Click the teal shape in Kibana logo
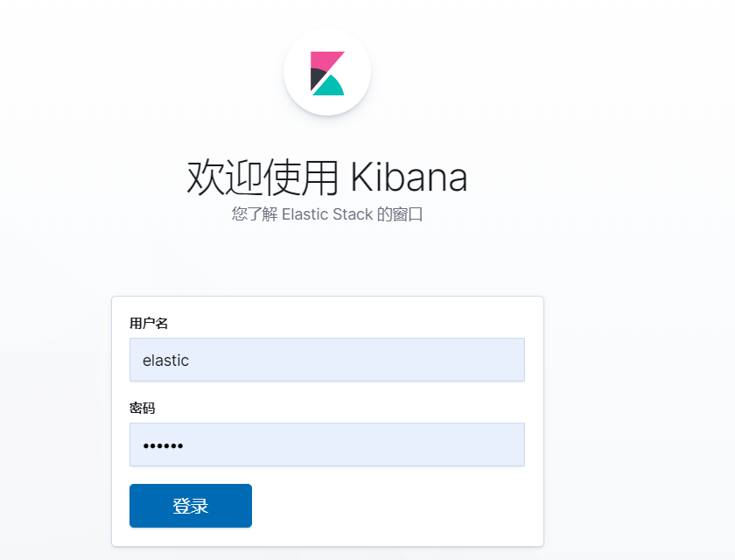This screenshot has height=560, width=735. (x=331, y=86)
